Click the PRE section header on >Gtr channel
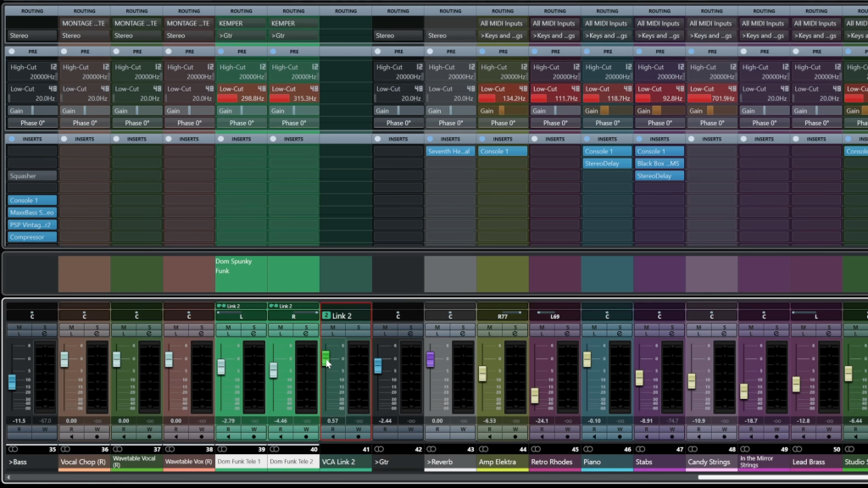Viewport: 868px width, 488px height. pyautogui.click(x=398, y=52)
